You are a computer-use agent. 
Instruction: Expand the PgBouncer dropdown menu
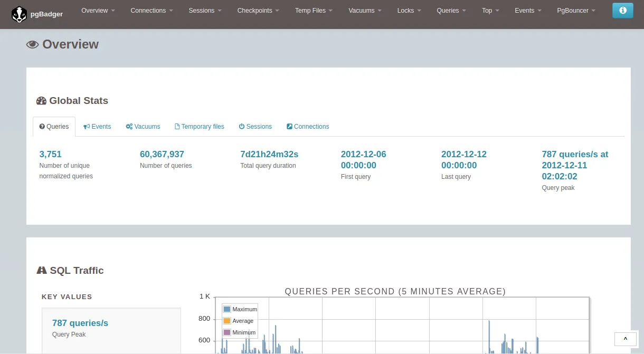point(576,11)
